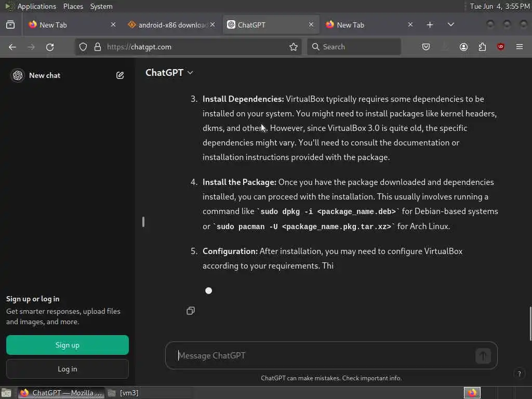Image resolution: width=532 pixels, height=399 pixels.
Task: Open the System menu
Action: tap(101, 6)
